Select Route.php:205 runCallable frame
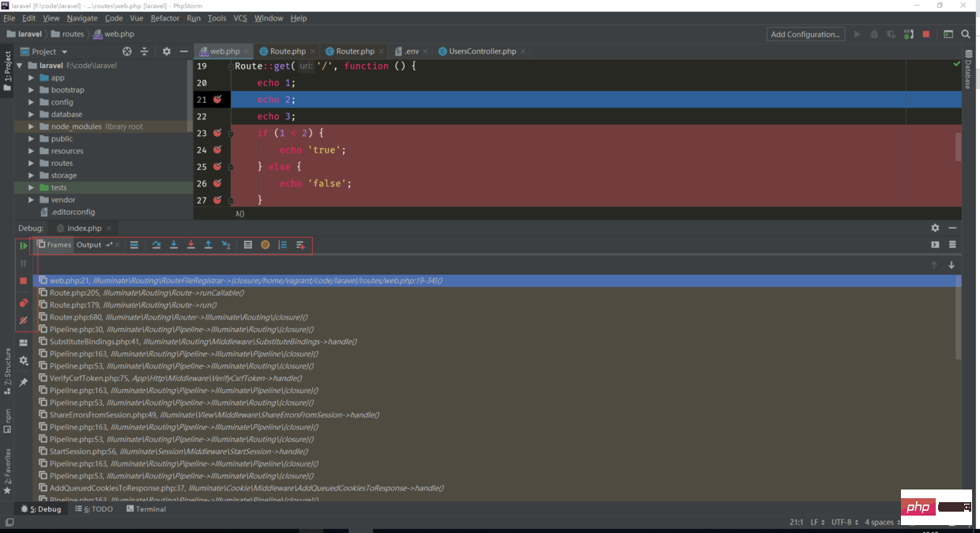This screenshot has height=533, width=980. pyautogui.click(x=147, y=293)
